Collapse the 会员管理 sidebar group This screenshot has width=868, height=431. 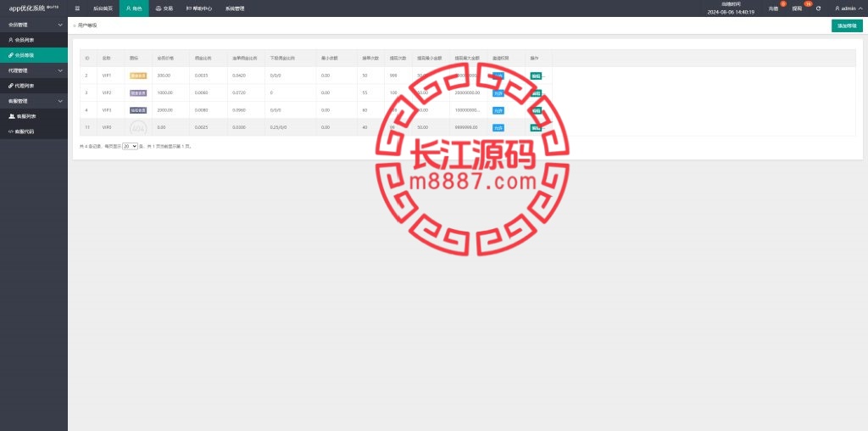tap(34, 25)
